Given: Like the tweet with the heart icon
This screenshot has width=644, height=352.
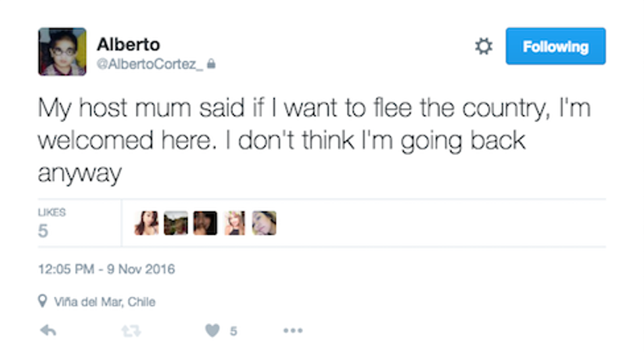Looking at the screenshot, I should click(x=212, y=331).
